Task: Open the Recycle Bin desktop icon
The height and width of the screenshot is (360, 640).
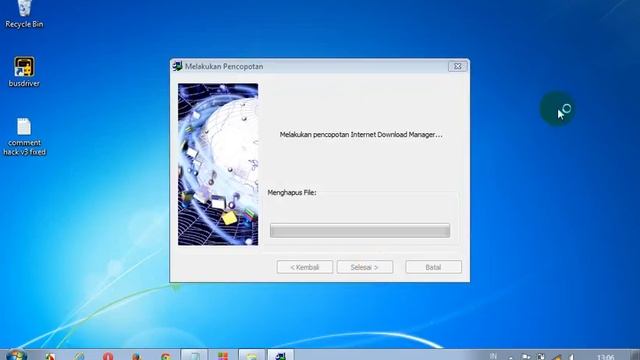Action: (24, 14)
